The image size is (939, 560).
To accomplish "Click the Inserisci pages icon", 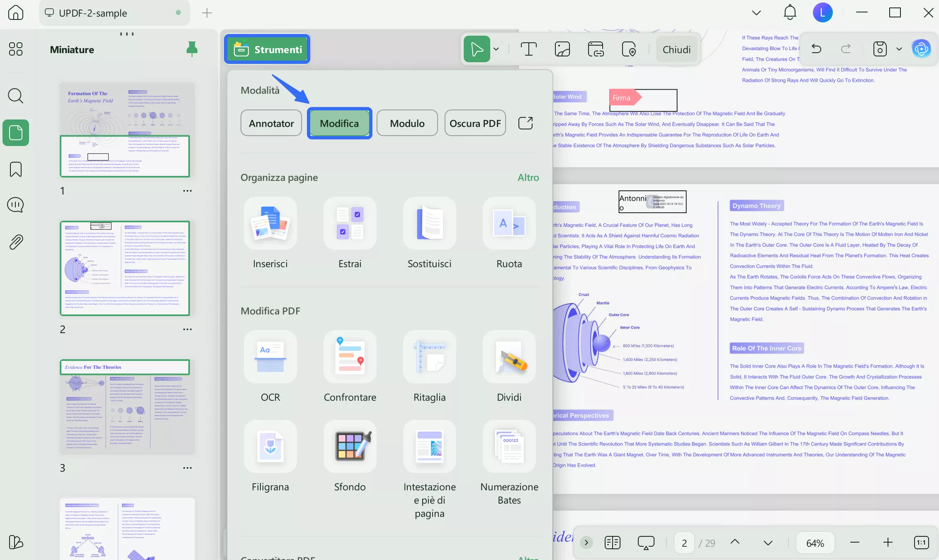I will click(x=270, y=223).
